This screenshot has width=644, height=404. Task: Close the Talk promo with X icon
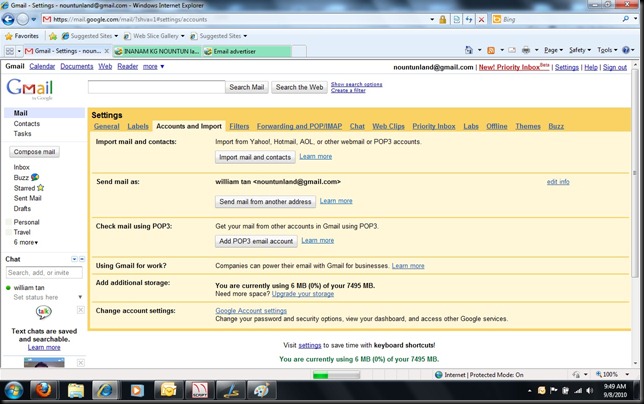[x=80, y=311]
